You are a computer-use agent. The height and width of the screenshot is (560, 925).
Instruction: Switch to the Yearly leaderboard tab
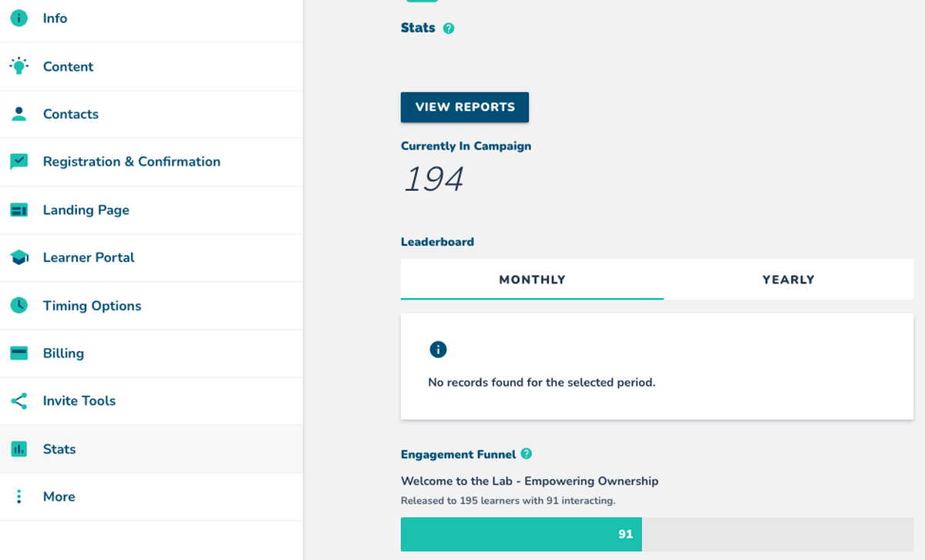(789, 280)
